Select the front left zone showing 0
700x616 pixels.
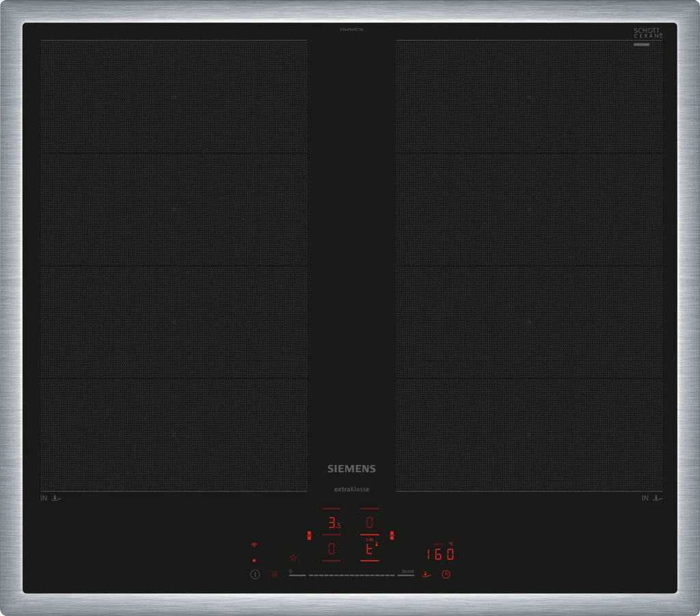tap(332, 548)
